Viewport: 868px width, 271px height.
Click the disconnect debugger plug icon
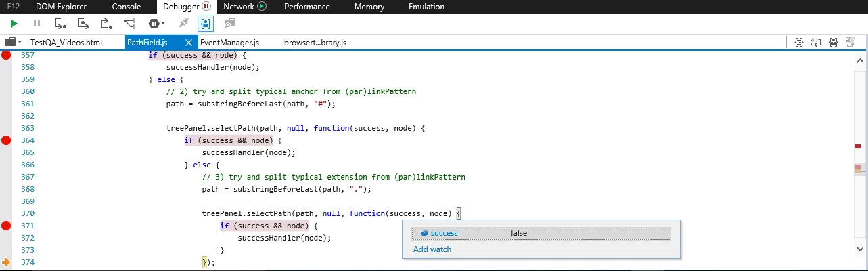tap(183, 24)
